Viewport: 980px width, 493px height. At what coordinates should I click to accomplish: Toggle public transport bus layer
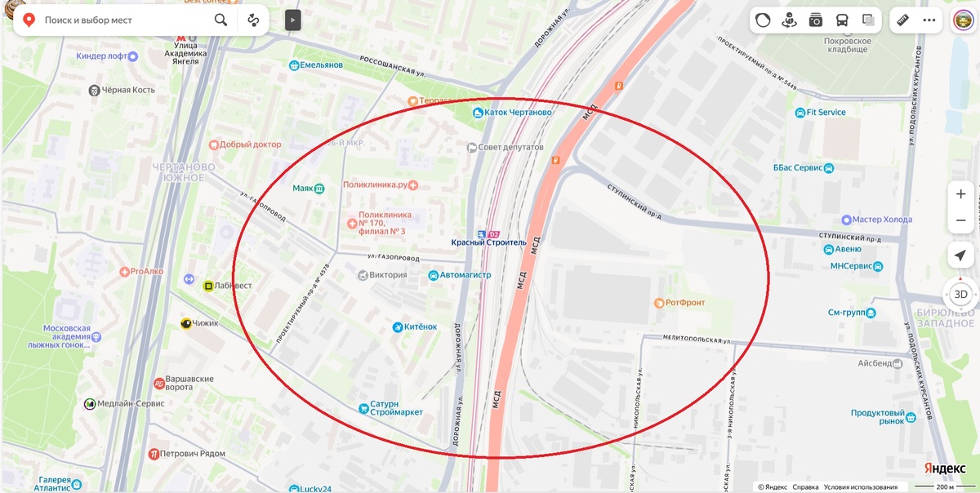(x=841, y=20)
